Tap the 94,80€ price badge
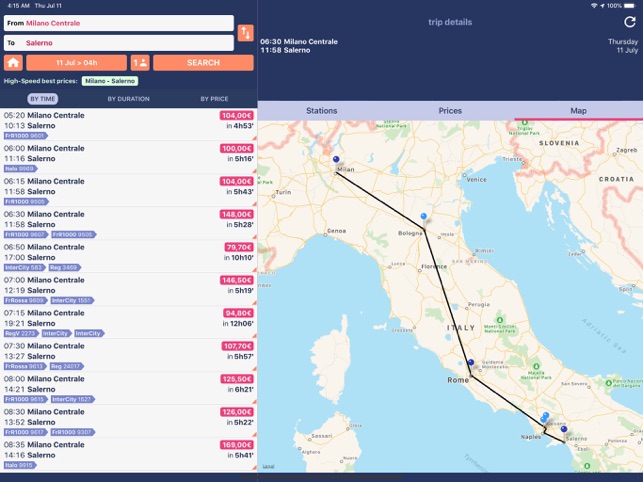 (239, 313)
